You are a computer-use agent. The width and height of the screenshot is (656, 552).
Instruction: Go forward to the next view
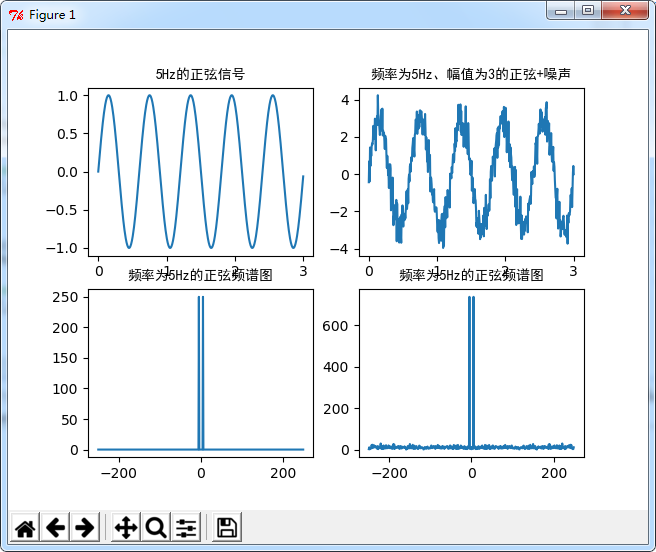[85, 527]
